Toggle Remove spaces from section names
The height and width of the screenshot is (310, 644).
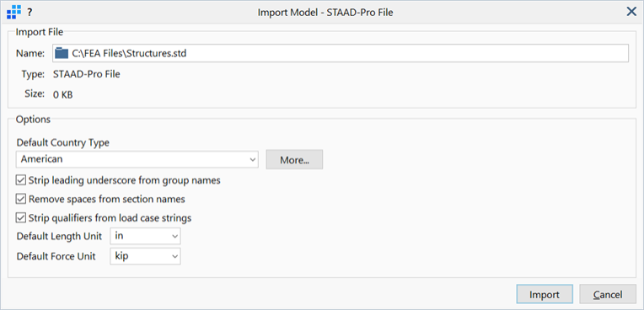pos(21,199)
